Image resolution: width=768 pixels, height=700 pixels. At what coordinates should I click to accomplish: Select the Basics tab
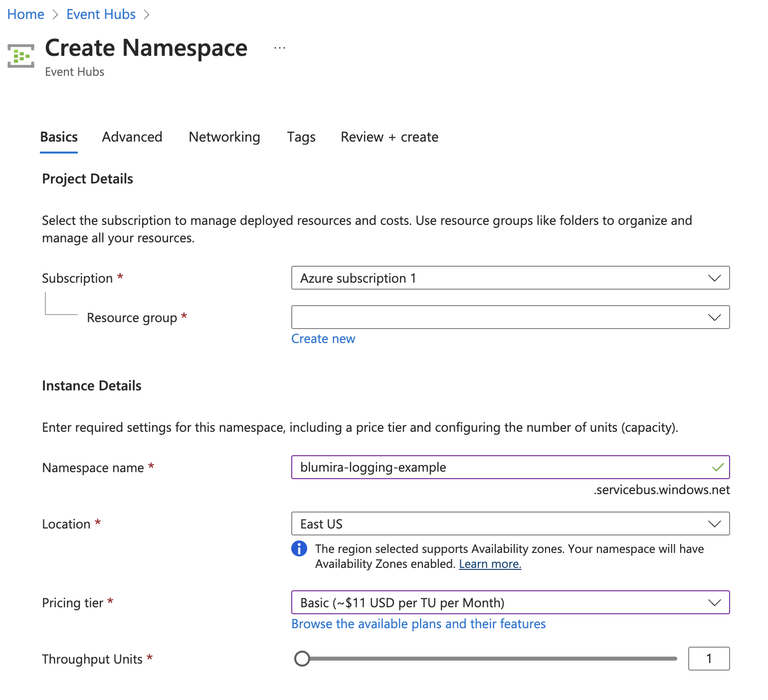59,137
